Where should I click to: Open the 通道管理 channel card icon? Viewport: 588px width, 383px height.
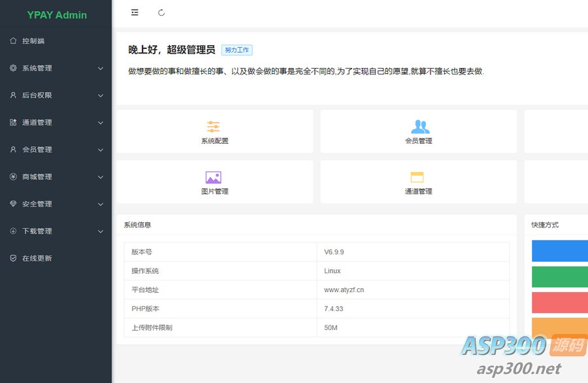pyautogui.click(x=418, y=177)
